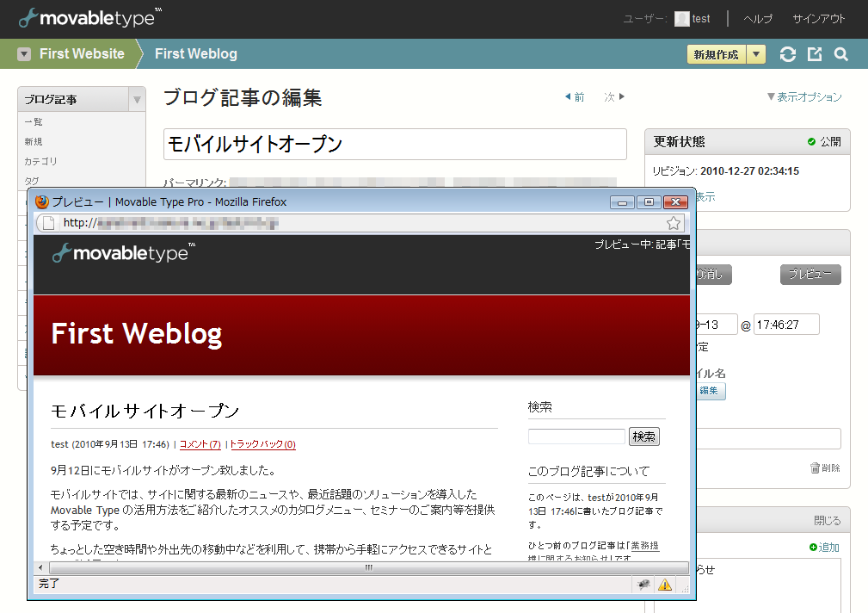Open the コメント (7) link
The image size is (868, 613).
[200, 444]
